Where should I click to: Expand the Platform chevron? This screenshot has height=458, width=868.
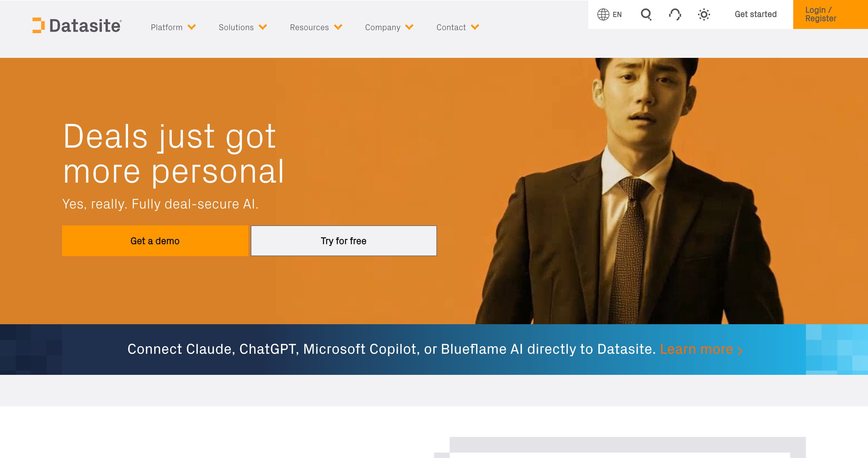(x=192, y=27)
